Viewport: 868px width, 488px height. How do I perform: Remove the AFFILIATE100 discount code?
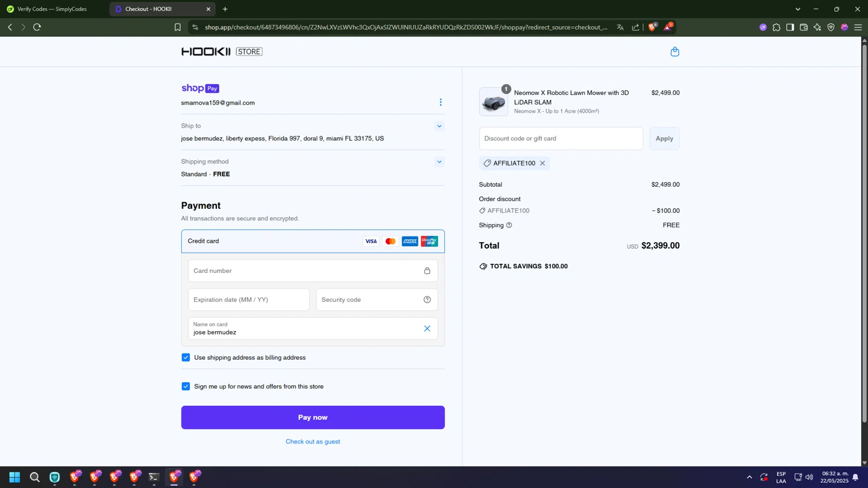[542, 163]
